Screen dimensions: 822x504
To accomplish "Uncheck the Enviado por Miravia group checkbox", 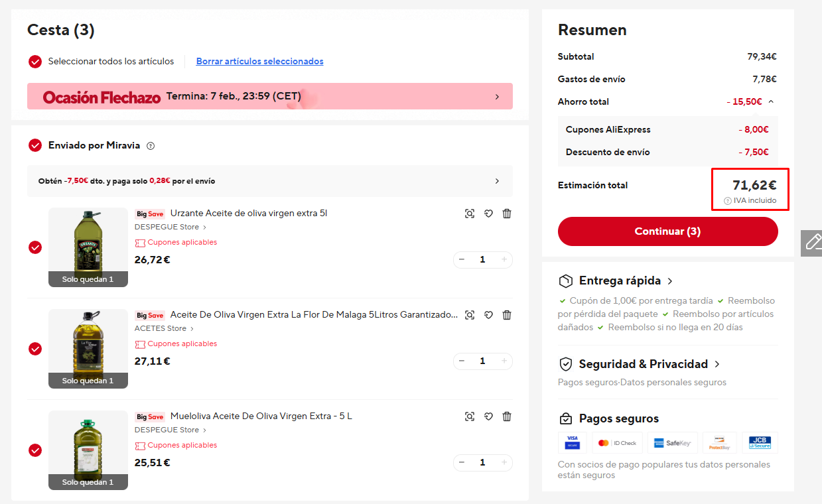I will (x=35, y=145).
